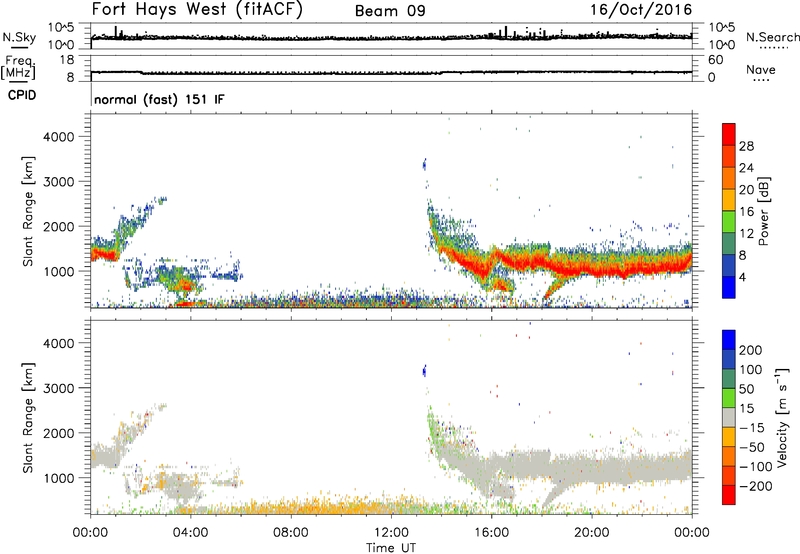Click the date '16/Oct/2016'

point(641,10)
